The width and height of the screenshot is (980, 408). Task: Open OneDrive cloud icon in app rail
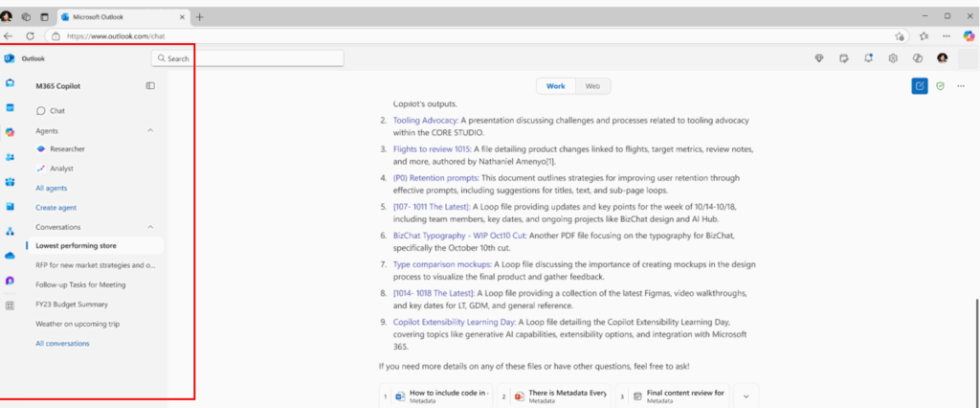(10, 256)
